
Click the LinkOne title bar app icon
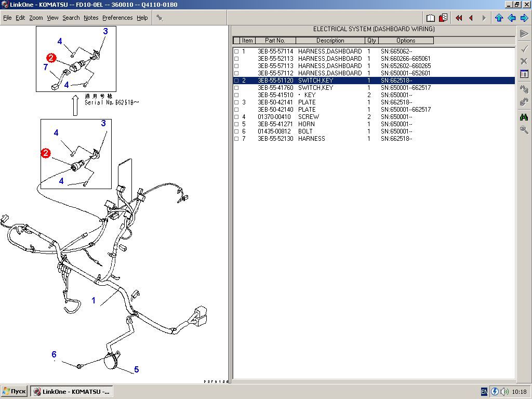tap(5, 4)
